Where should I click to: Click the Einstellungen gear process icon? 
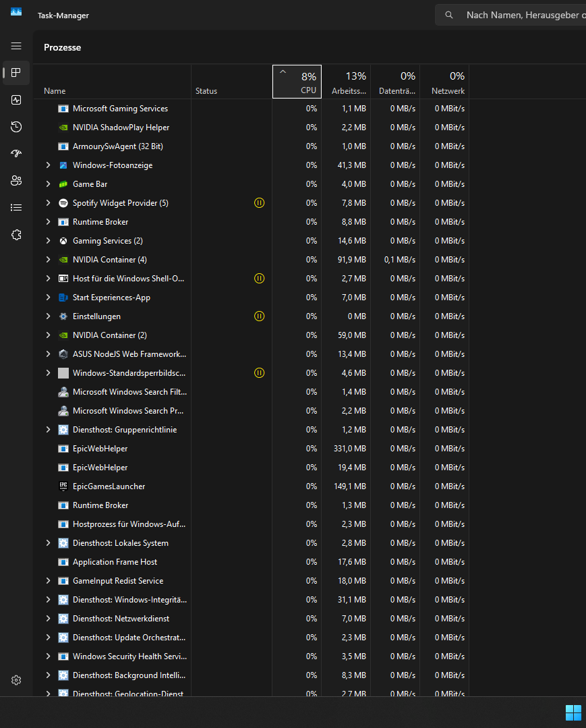point(63,316)
